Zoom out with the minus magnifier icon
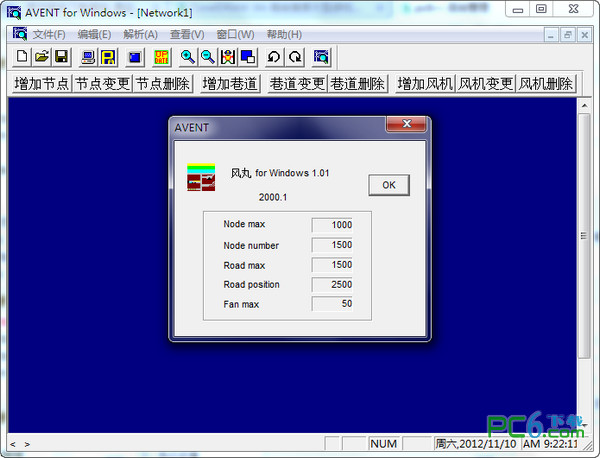Image resolution: width=600 pixels, height=458 pixels. point(208,57)
